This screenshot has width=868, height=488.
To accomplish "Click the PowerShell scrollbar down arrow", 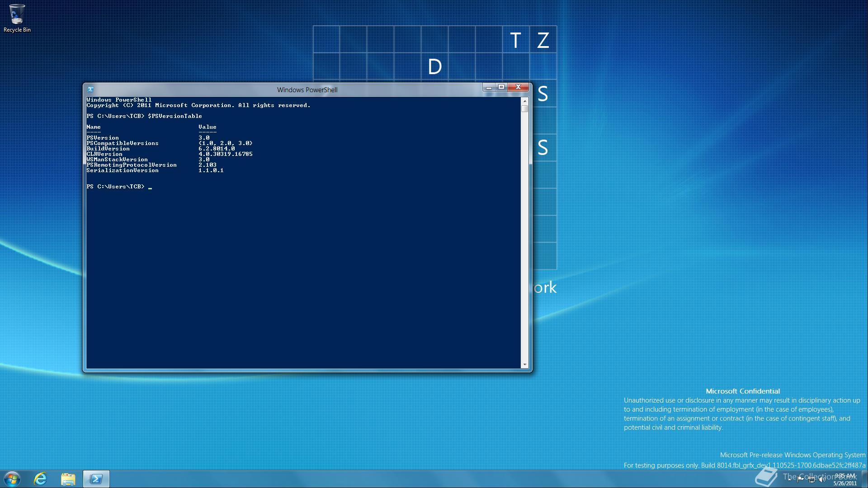I will tap(525, 364).
